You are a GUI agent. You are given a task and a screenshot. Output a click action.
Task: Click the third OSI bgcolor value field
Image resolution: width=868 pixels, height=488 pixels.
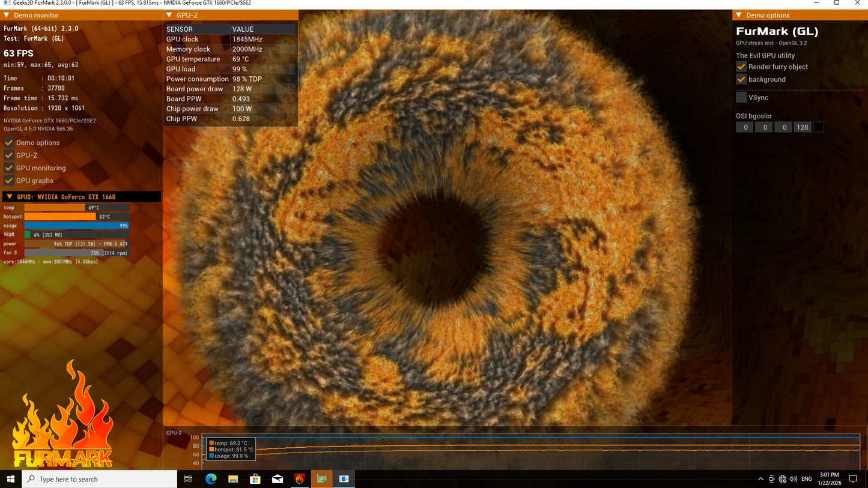coord(783,127)
